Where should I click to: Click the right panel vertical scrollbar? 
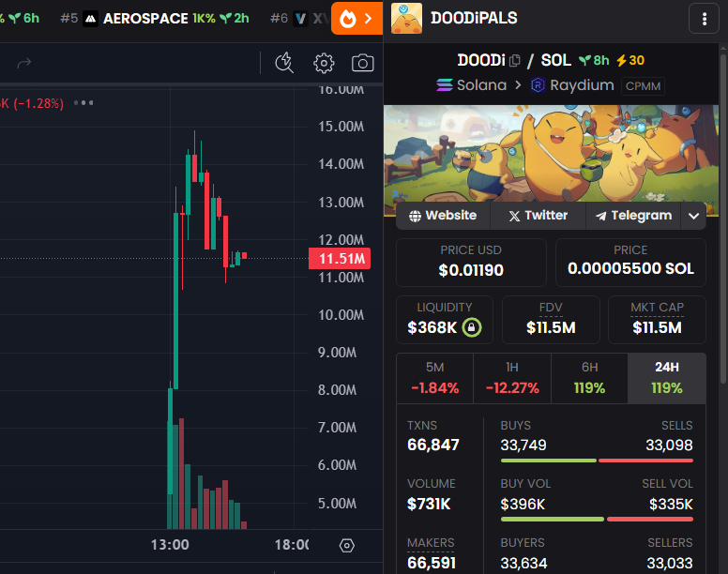(723, 219)
